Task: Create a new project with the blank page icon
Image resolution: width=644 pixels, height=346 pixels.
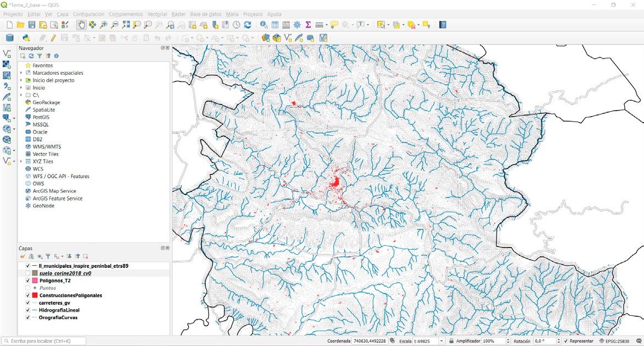Action: pos(9,25)
